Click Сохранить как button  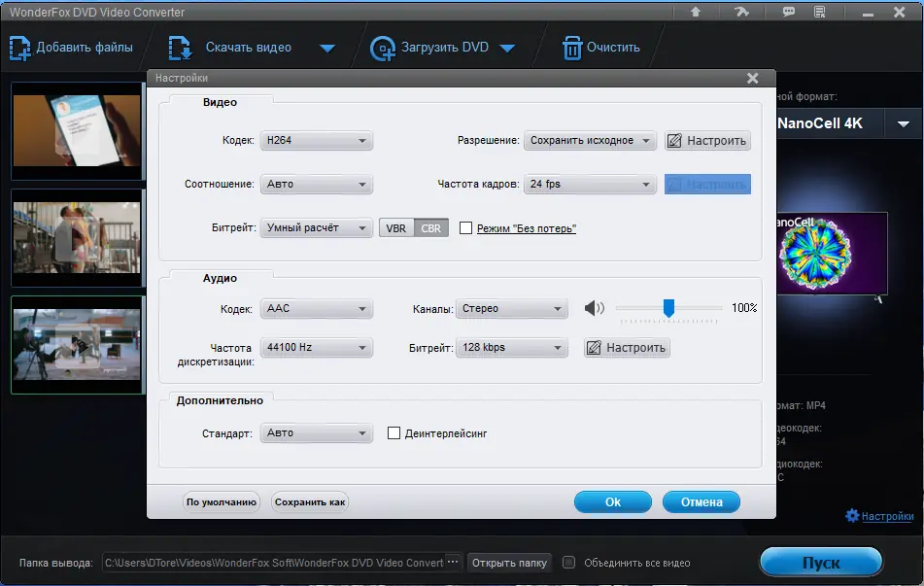(x=310, y=502)
